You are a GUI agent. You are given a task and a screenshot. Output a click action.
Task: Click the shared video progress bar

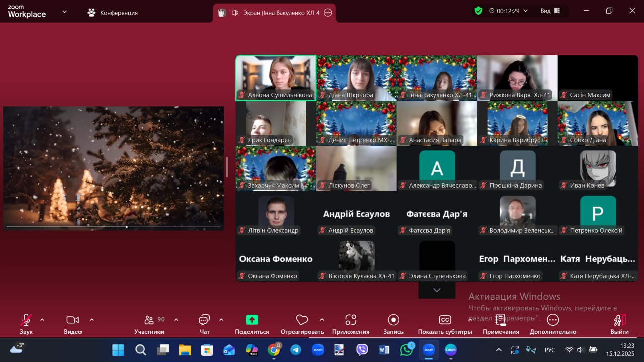coord(113,227)
